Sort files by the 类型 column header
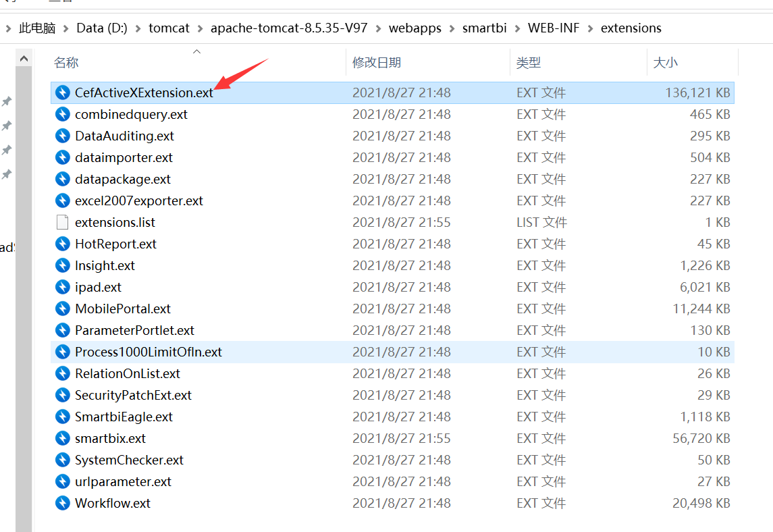 529,63
